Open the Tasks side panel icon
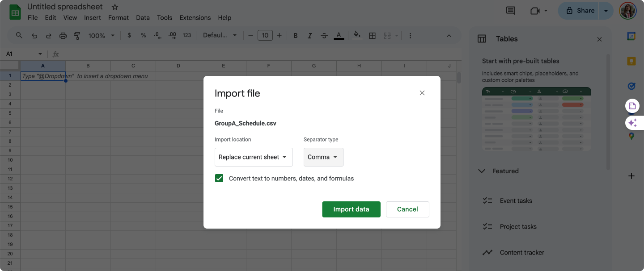644x271 pixels. pos(631,86)
